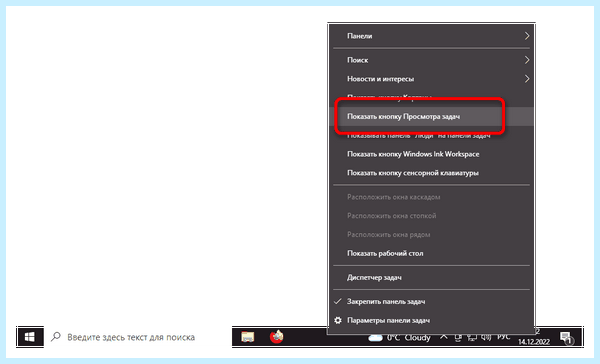
Task: Switch input language via РУС indicator
Action: pyautogui.click(x=504, y=337)
